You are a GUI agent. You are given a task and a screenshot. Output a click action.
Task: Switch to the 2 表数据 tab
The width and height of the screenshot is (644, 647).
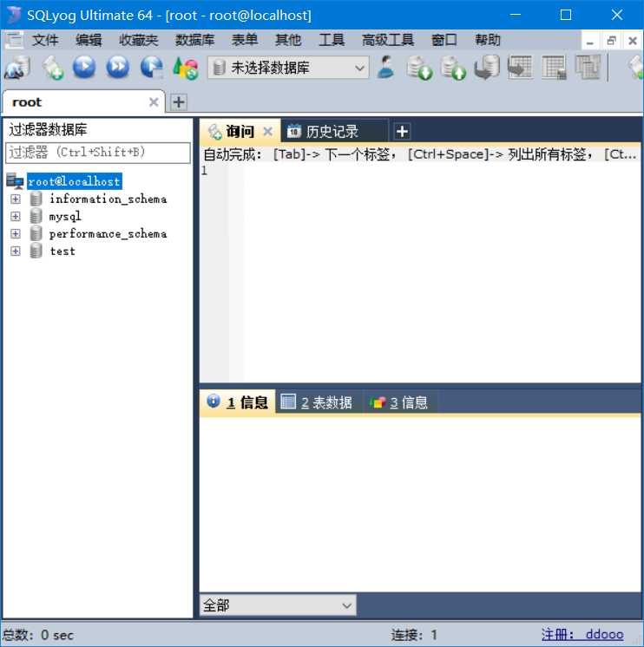point(318,402)
